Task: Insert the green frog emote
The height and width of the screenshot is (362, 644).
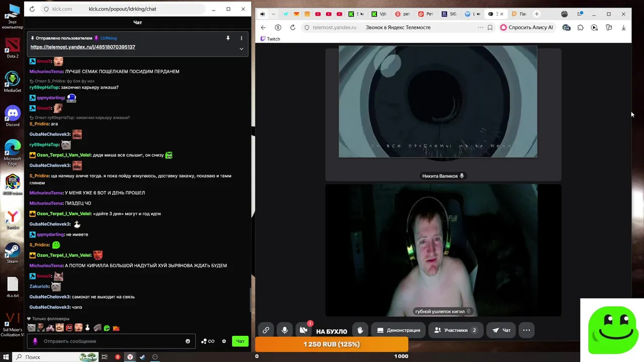Action: point(107,328)
